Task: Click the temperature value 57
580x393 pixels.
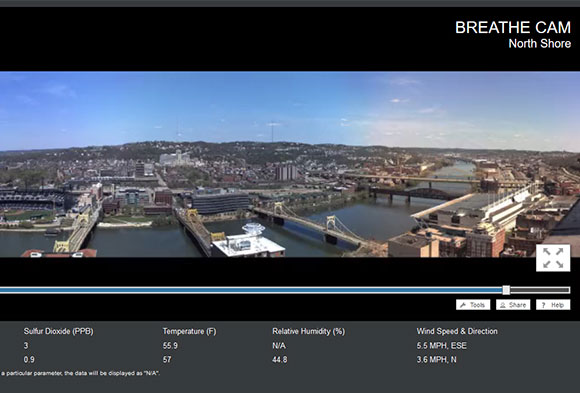Action: (167, 359)
